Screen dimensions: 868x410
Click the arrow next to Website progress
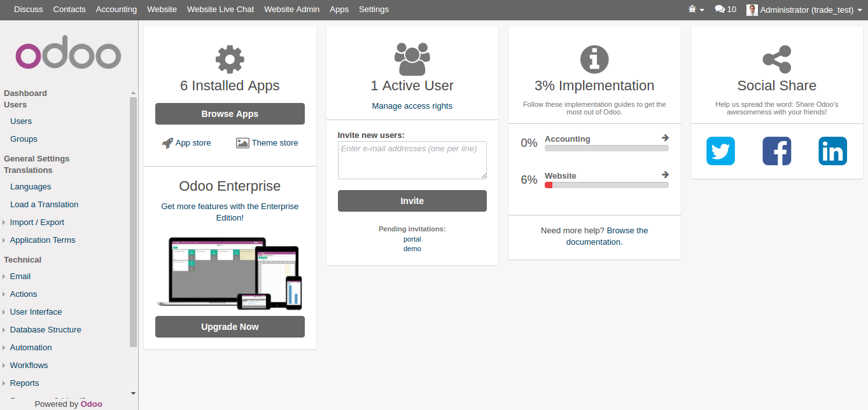pos(665,175)
